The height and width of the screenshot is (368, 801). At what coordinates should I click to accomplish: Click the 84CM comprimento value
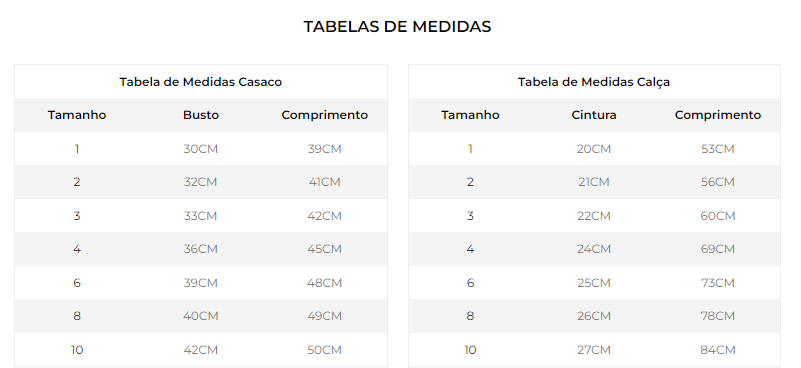click(718, 350)
